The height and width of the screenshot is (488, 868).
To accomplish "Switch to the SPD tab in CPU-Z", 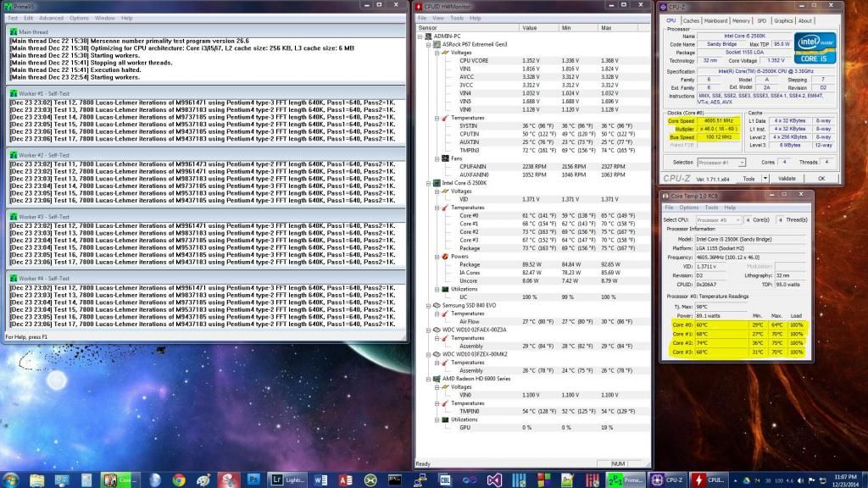I will click(762, 21).
